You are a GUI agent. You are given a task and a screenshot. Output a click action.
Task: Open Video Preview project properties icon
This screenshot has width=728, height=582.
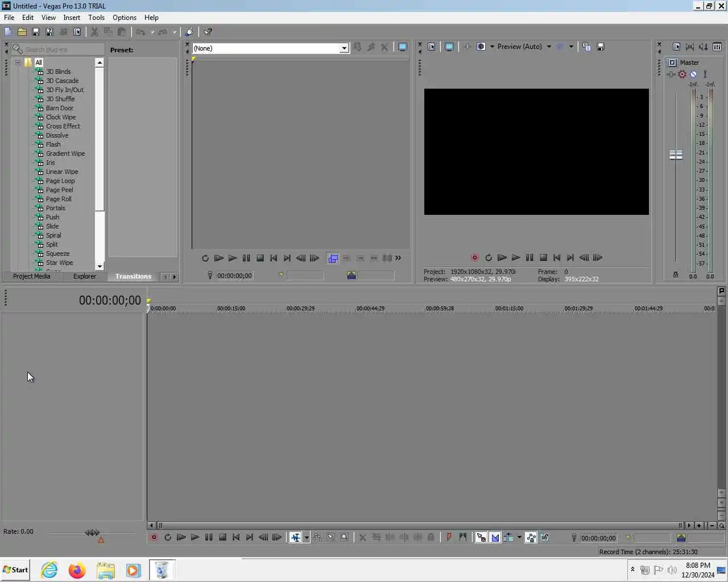click(432, 47)
